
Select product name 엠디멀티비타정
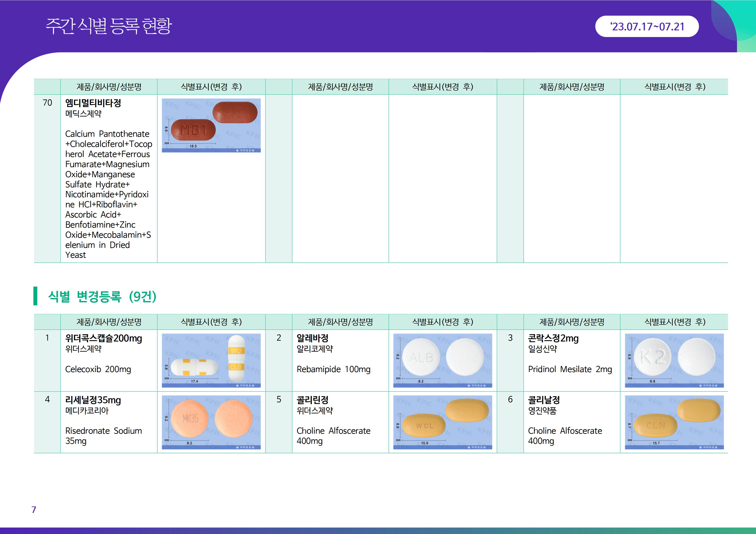click(93, 103)
